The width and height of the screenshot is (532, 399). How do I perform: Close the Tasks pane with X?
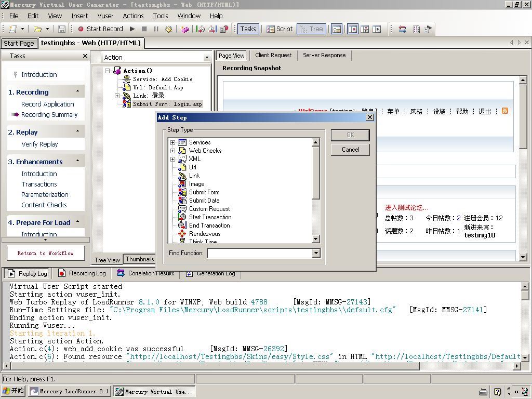pyautogui.click(x=85, y=56)
